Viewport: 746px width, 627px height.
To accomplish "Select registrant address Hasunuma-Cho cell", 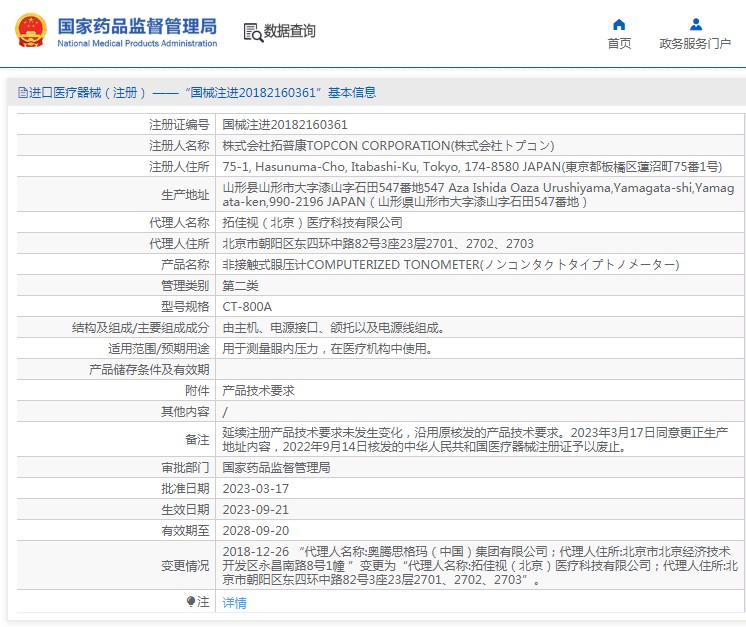I will tap(472, 167).
